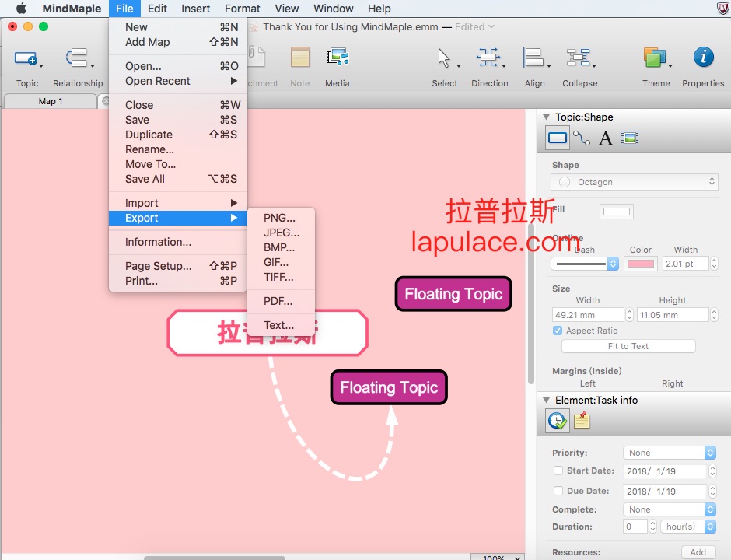Choose Export to PNG

pos(281,218)
